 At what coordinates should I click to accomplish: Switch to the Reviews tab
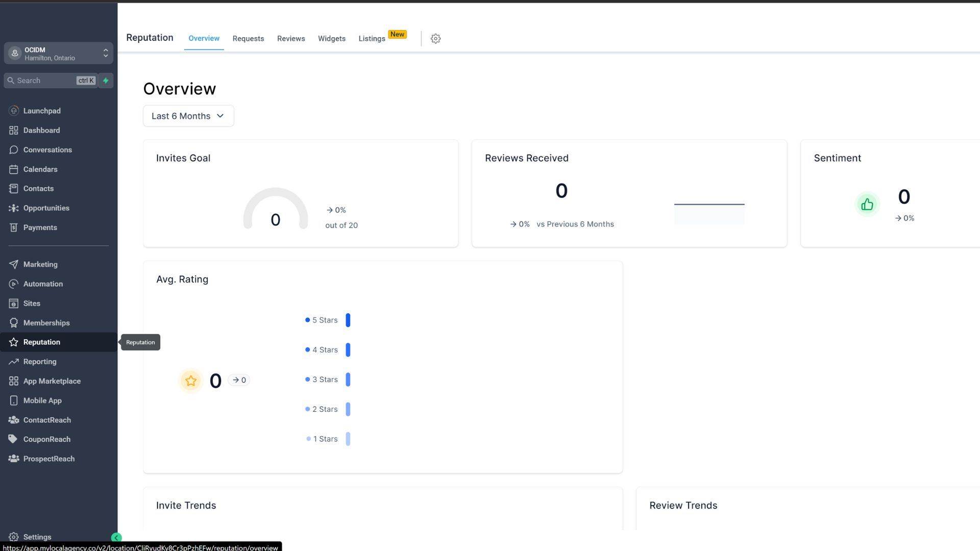[x=291, y=39]
